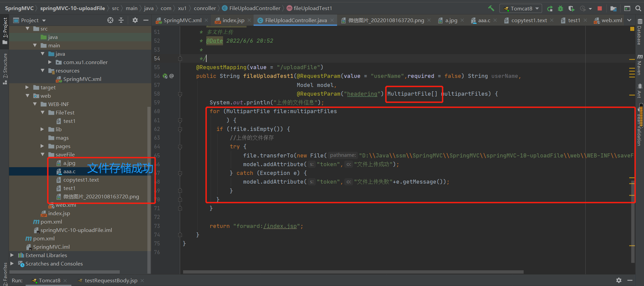Open the Database tool window
Viewport: 644px width, 286px height.
(640, 32)
